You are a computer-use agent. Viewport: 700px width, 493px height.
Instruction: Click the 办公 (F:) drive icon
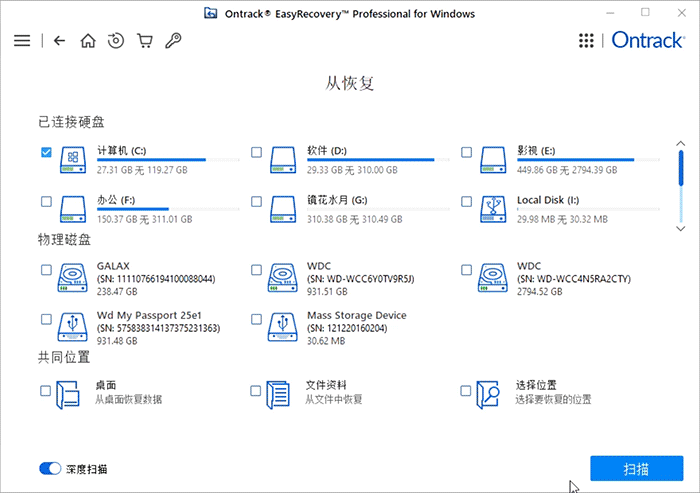coord(73,209)
